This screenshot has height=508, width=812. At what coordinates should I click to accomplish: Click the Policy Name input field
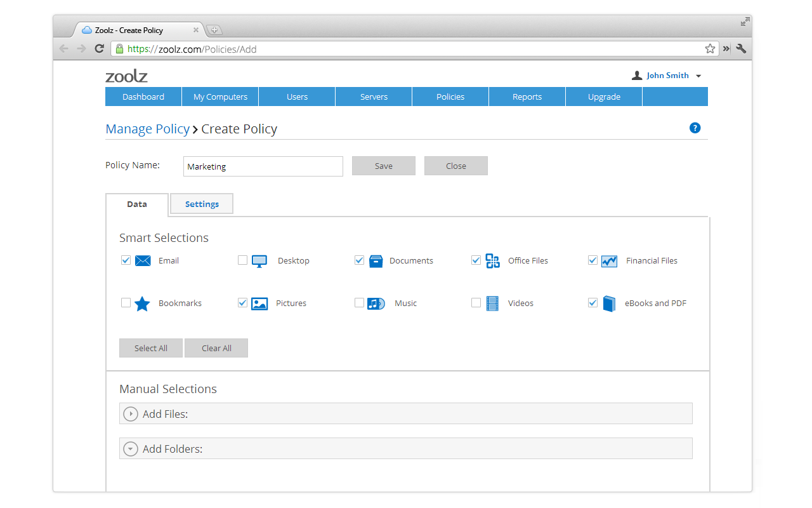[263, 166]
